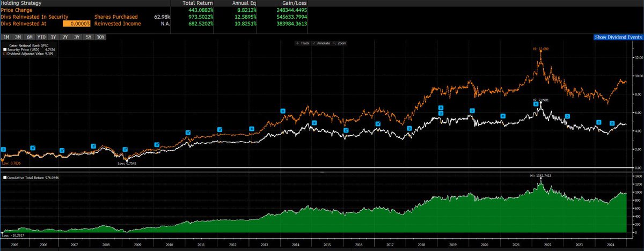644x251 pixels.
Task: Click the 248344.4495 gain/loss value
Action: [293, 10]
